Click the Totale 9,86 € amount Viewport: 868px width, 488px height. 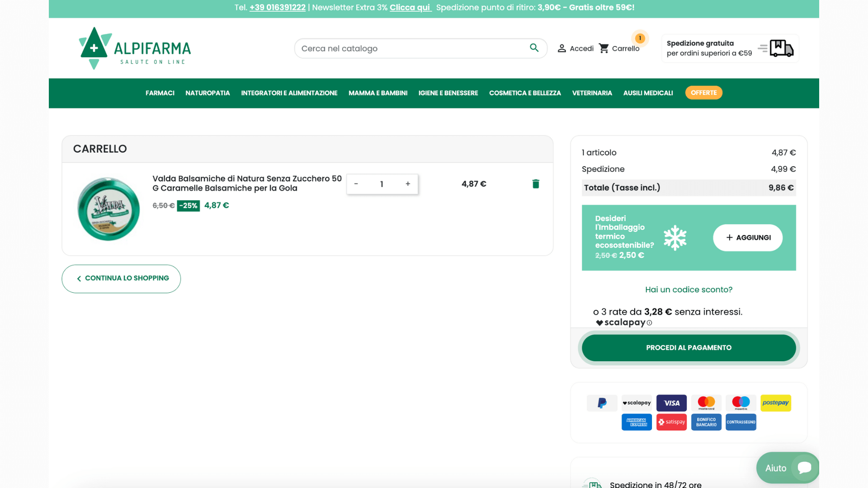(x=781, y=188)
